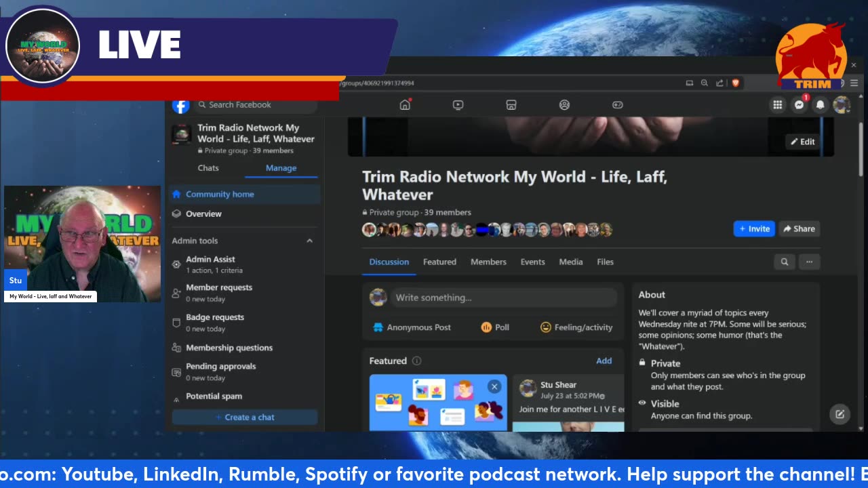Click Create a chat button
Screen dimensions: 868x488
pos(245,418)
